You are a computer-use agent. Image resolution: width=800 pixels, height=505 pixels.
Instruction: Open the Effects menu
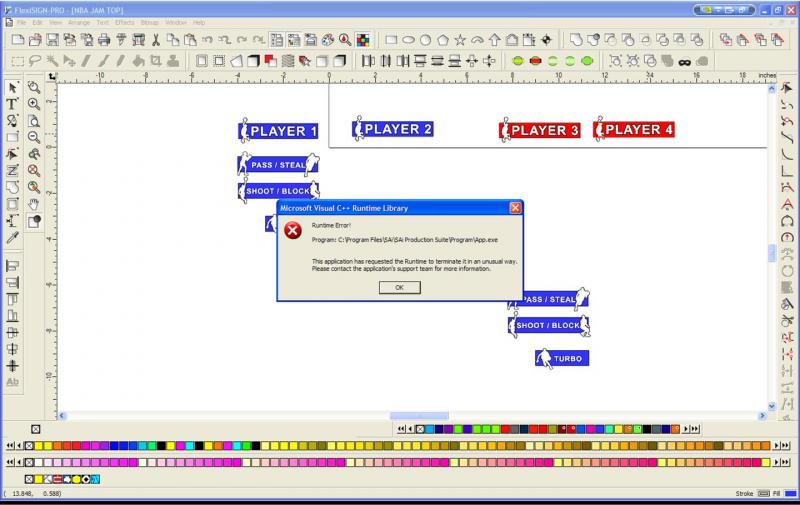(124, 22)
